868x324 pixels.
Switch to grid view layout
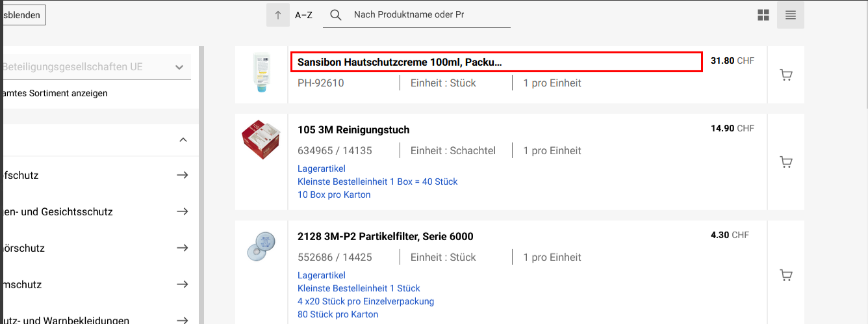763,15
